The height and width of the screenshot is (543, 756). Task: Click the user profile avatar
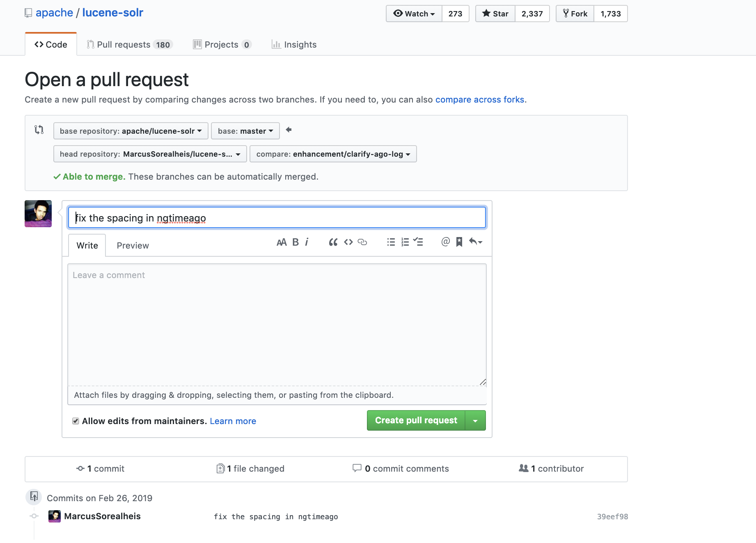tap(38, 214)
